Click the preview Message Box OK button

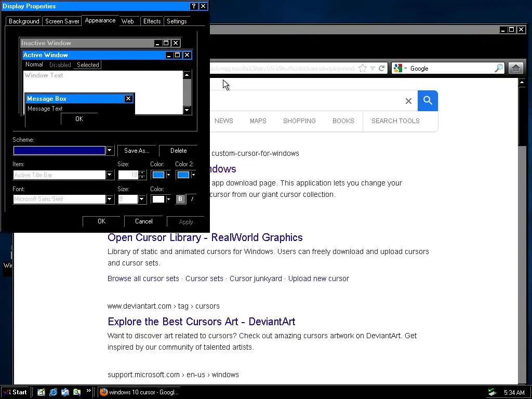point(79,119)
